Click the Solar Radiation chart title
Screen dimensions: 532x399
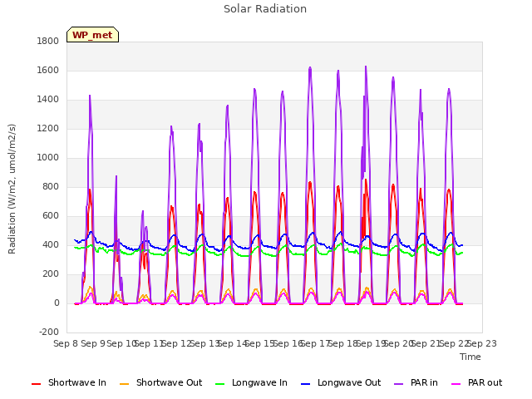click(x=265, y=9)
